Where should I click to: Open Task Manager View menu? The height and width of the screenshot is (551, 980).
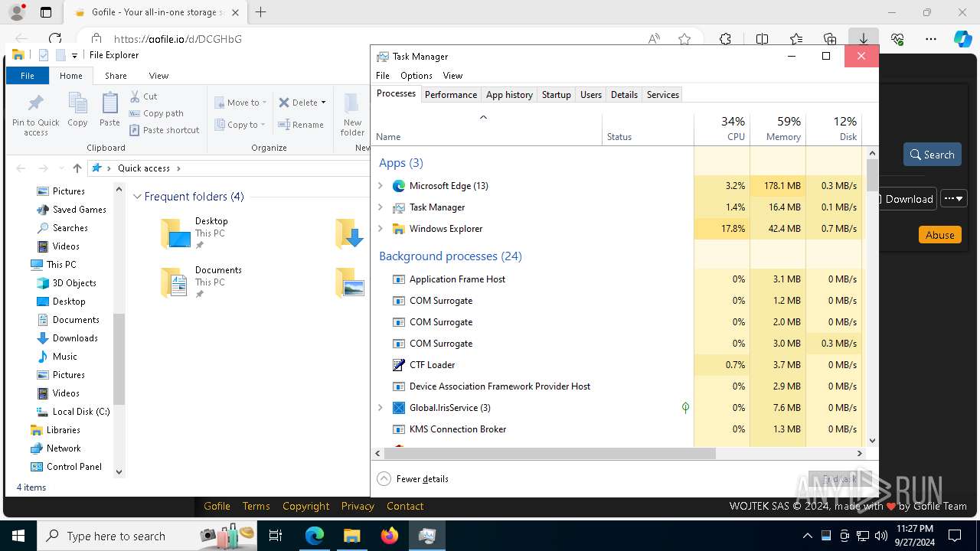(x=452, y=76)
